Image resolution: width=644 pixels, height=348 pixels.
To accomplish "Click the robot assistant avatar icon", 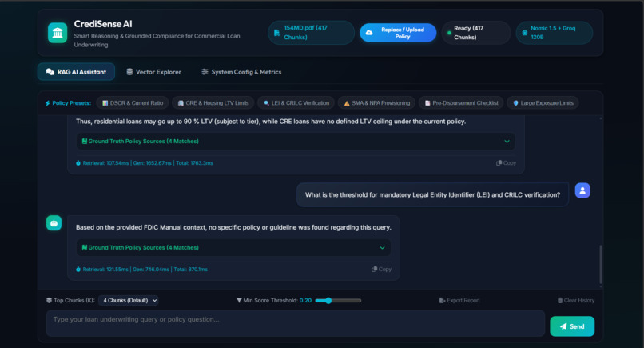I will tap(54, 223).
